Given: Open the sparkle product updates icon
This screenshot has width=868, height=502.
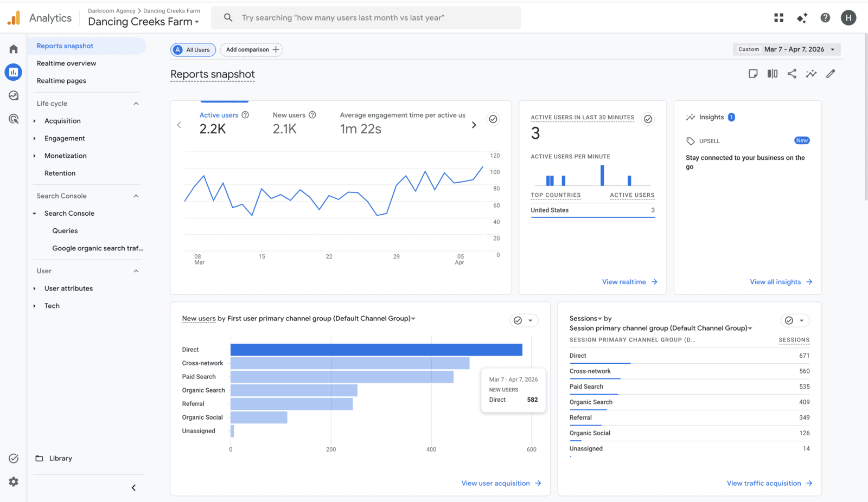Looking at the screenshot, I should coord(802,18).
